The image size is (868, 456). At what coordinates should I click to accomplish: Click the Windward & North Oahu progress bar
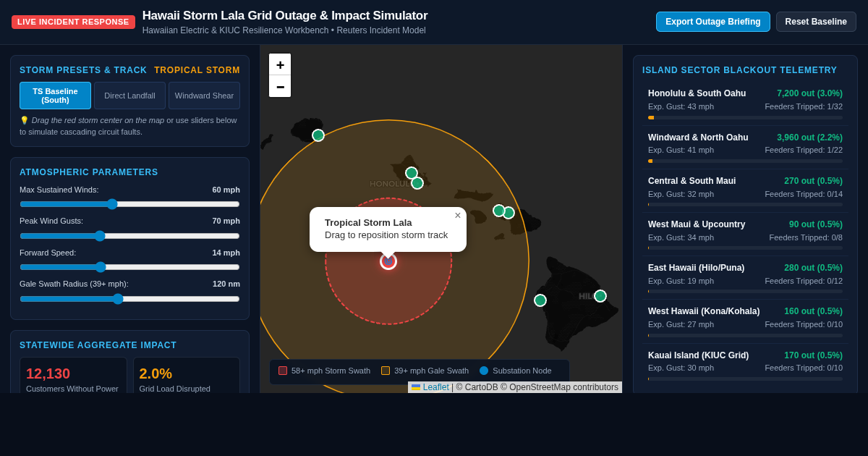pos(745,161)
